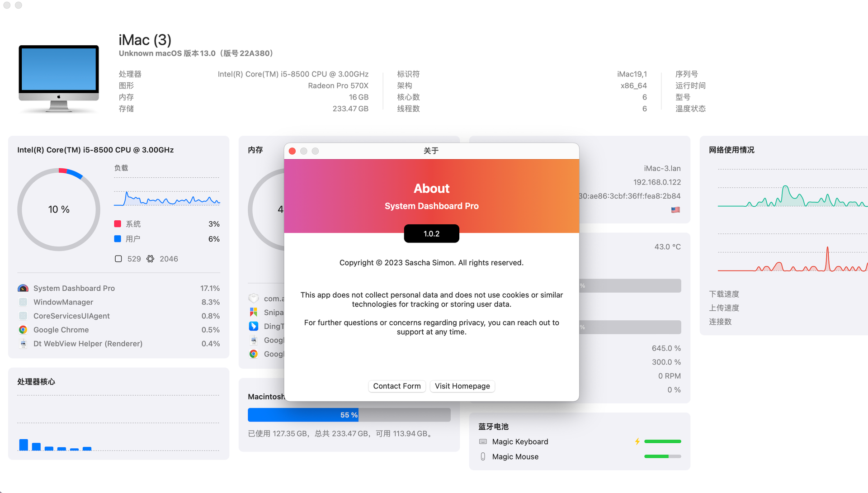Click the Snipaste icon in the memory panel
This screenshot has width=868, height=493.
pos(254,312)
